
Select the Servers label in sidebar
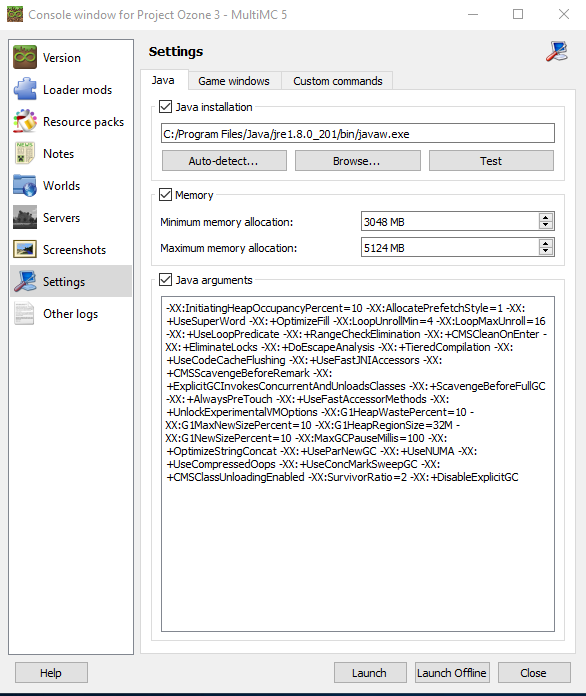[x=61, y=218]
